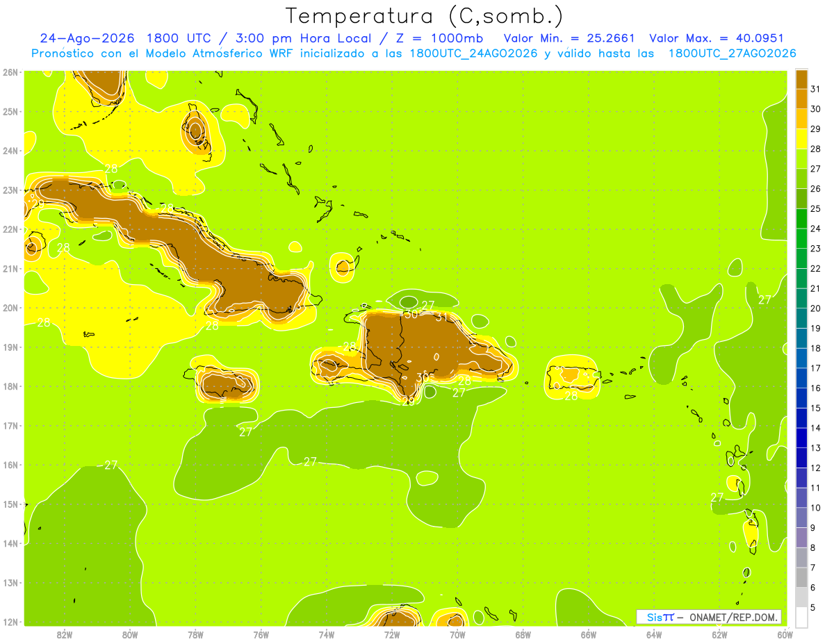834x644 pixels.
Task: Click the "18N" latitude label
Action: click(10, 386)
